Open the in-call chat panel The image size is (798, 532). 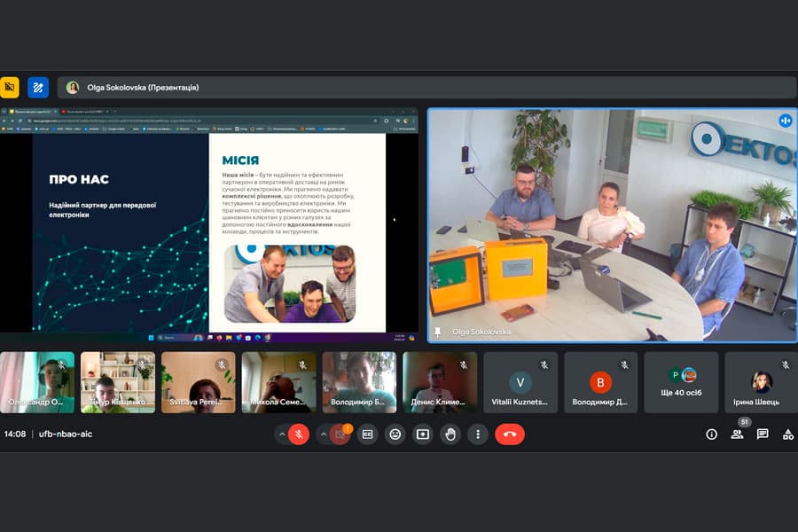pos(763,434)
